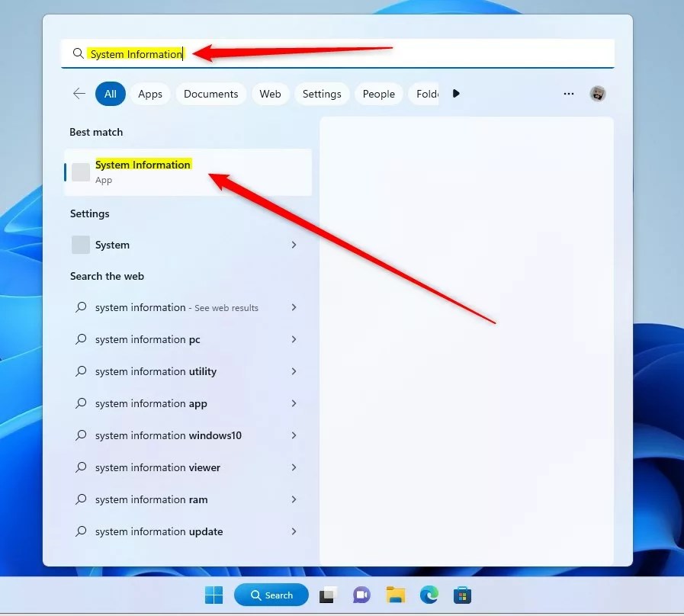Viewport: 684px width, 616px height.
Task: Toggle the Web results filter
Action: pos(270,93)
